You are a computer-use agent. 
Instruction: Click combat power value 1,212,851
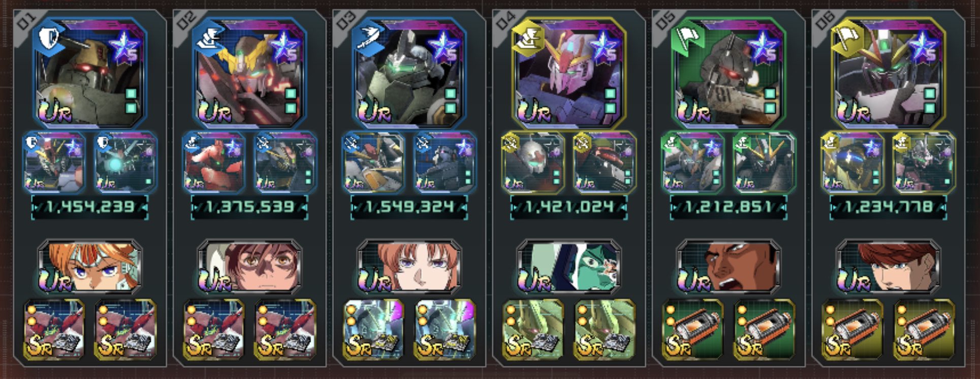pyautogui.click(x=728, y=207)
